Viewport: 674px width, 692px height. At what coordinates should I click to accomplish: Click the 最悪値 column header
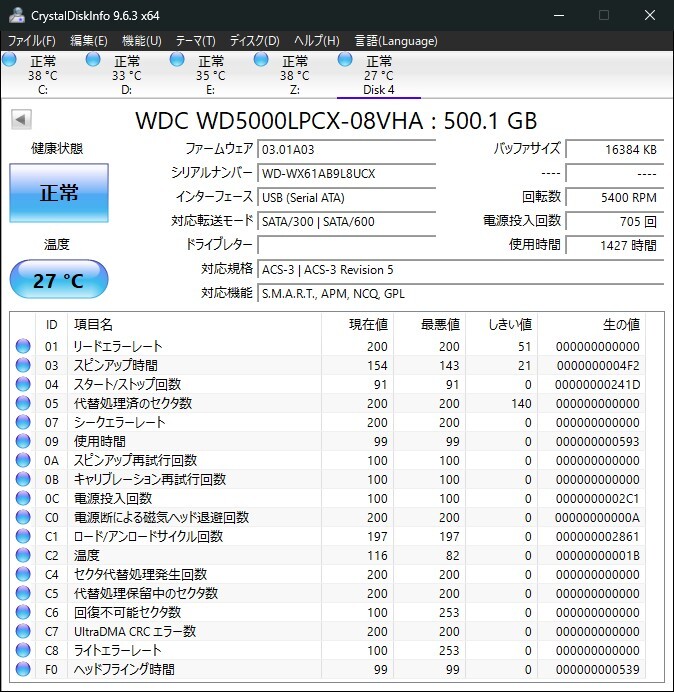click(429, 324)
